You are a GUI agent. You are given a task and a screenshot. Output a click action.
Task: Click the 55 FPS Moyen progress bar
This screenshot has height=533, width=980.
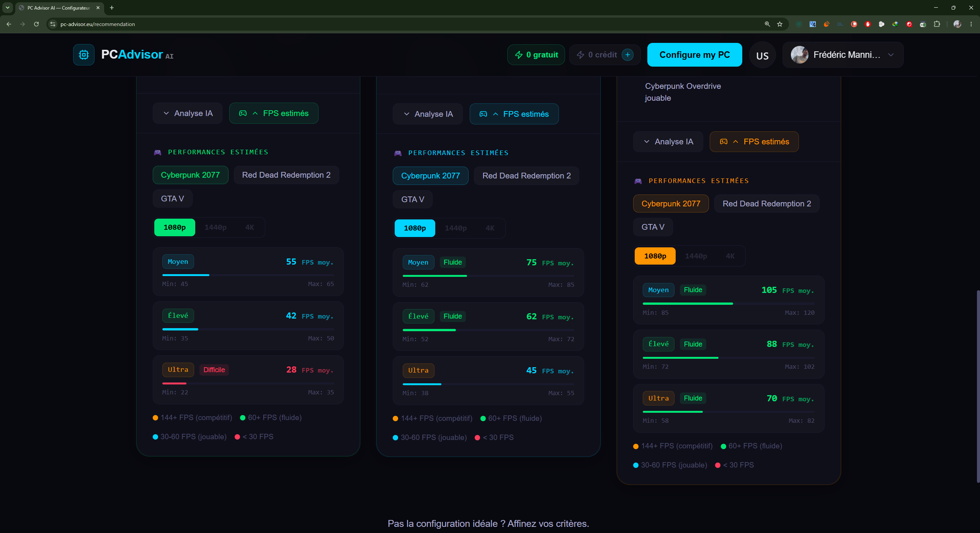pyautogui.click(x=248, y=275)
